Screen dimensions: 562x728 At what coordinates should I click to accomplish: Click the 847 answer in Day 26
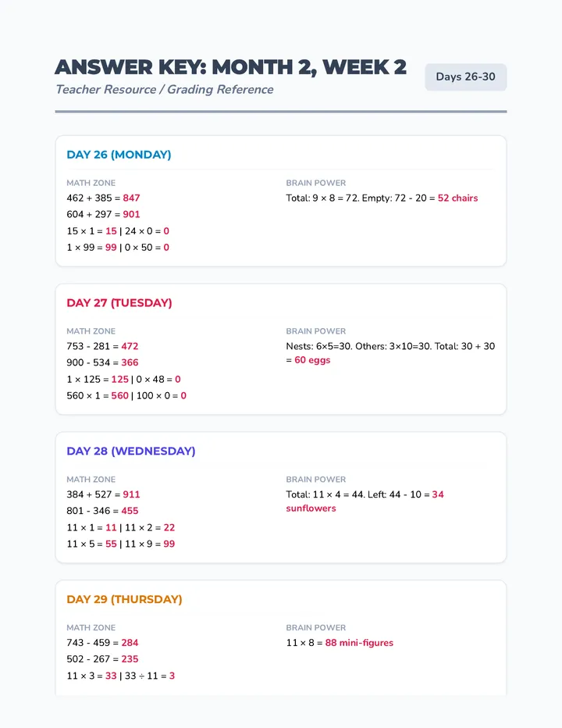[131, 198]
